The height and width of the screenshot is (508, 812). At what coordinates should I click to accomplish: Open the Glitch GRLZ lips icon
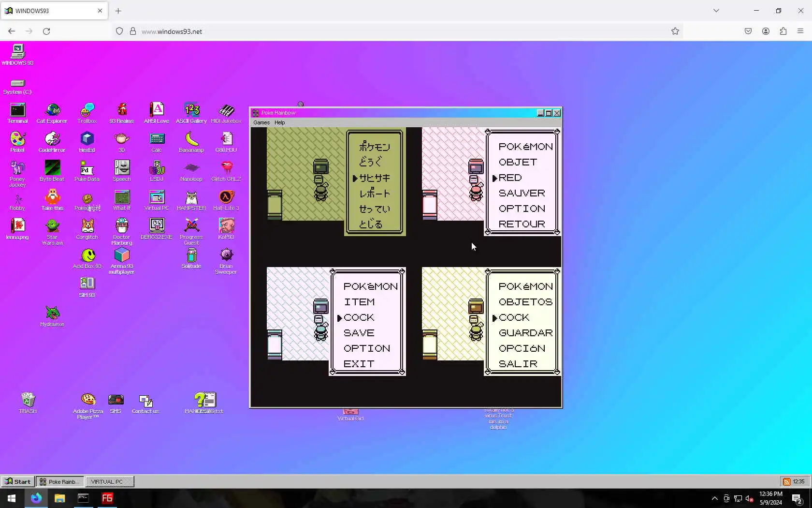tap(226, 171)
